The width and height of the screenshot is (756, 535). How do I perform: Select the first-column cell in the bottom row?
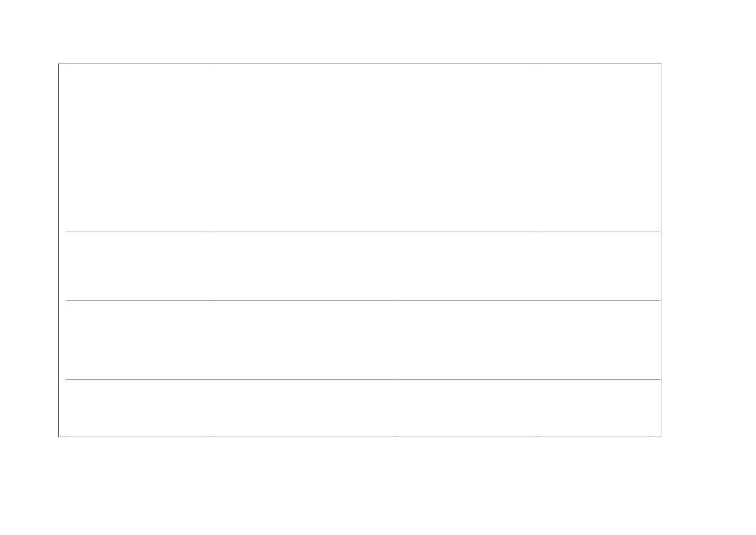pos(136,408)
